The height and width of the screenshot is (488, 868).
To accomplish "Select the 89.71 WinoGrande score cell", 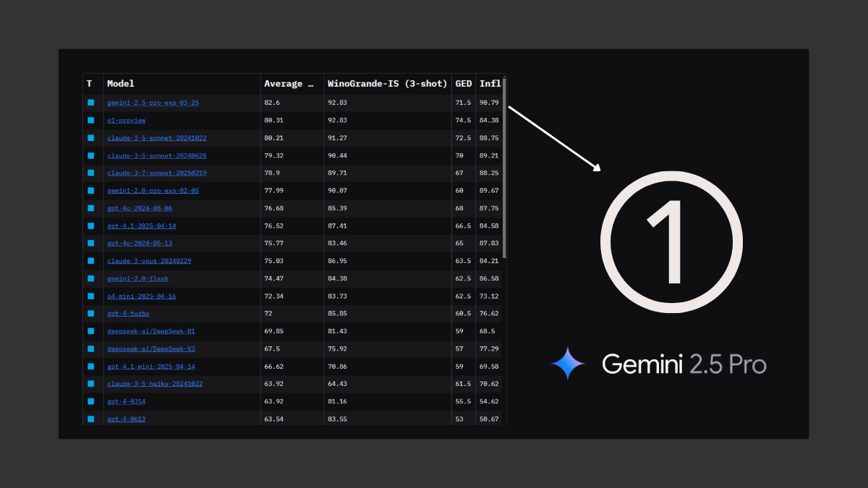I will 337,173.
